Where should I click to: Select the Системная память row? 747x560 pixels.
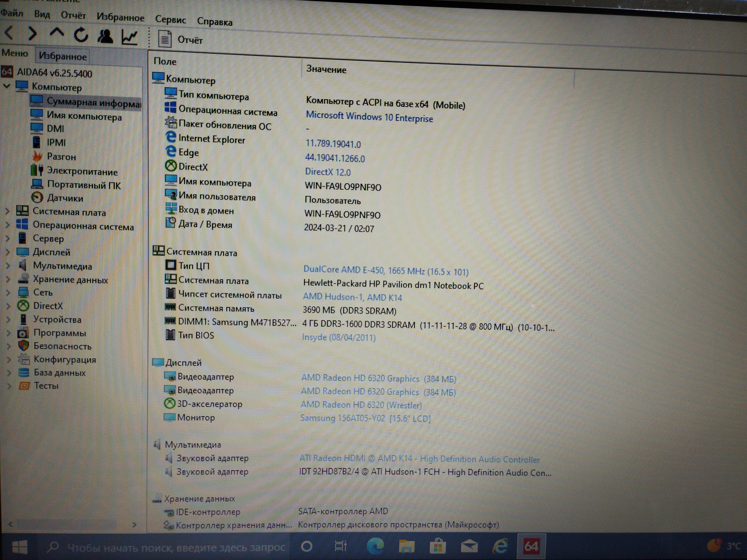(x=280, y=310)
